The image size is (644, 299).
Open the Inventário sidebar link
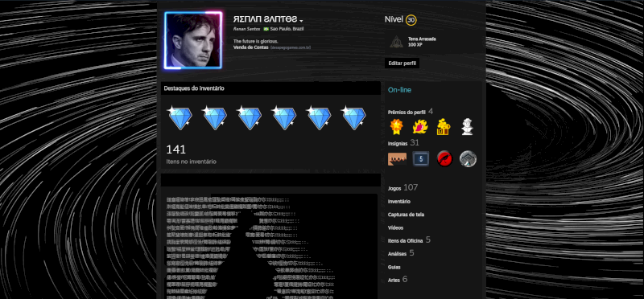point(399,202)
